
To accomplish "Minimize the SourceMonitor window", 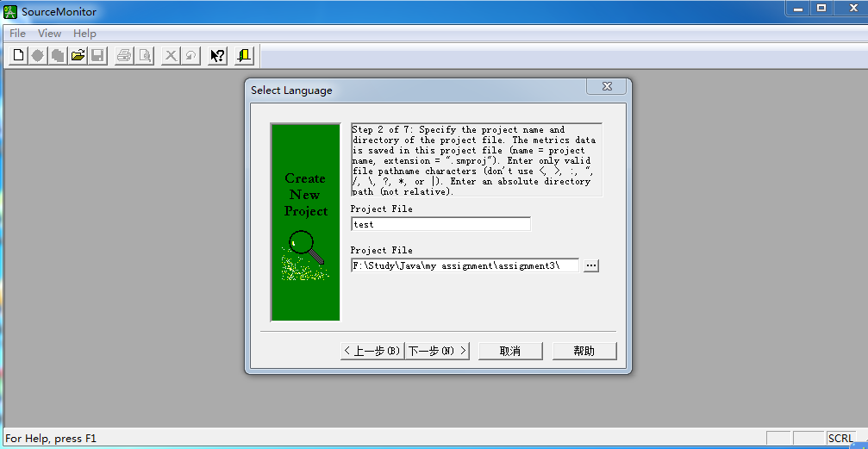I will [x=797, y=8].
